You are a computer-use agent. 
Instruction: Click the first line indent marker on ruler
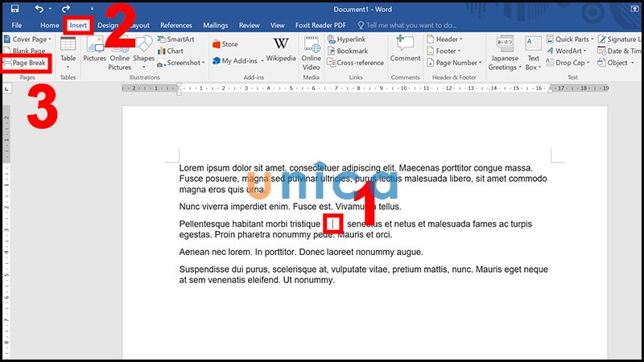click(x=179, y=85)
